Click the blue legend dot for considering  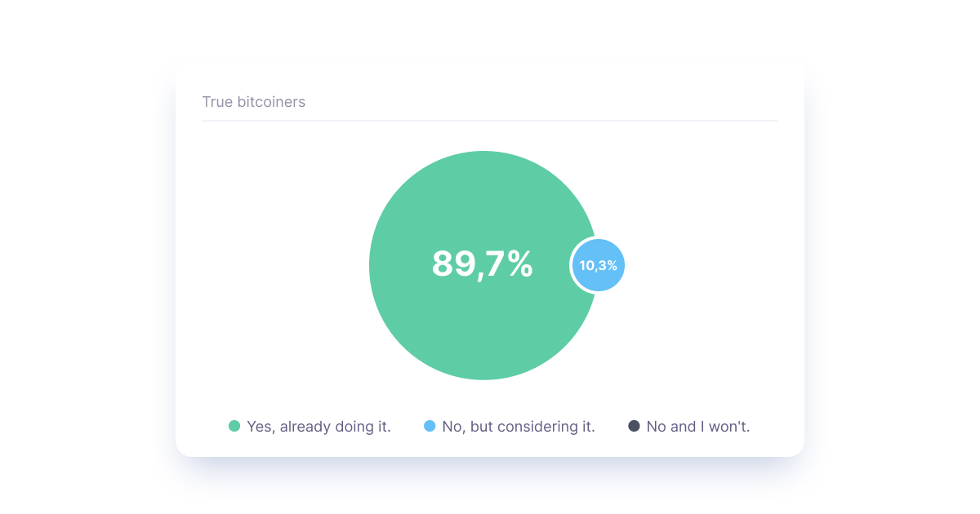[x=430, y=426]
